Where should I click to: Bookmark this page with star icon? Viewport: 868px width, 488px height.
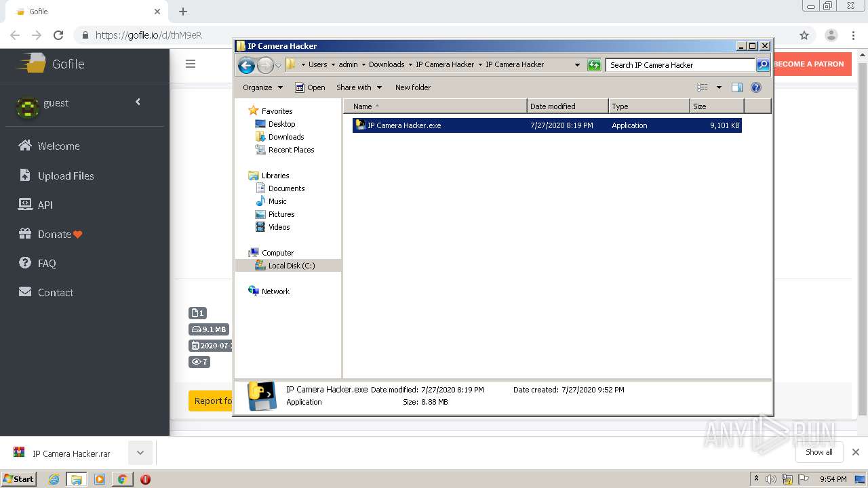tap(804, 35)
